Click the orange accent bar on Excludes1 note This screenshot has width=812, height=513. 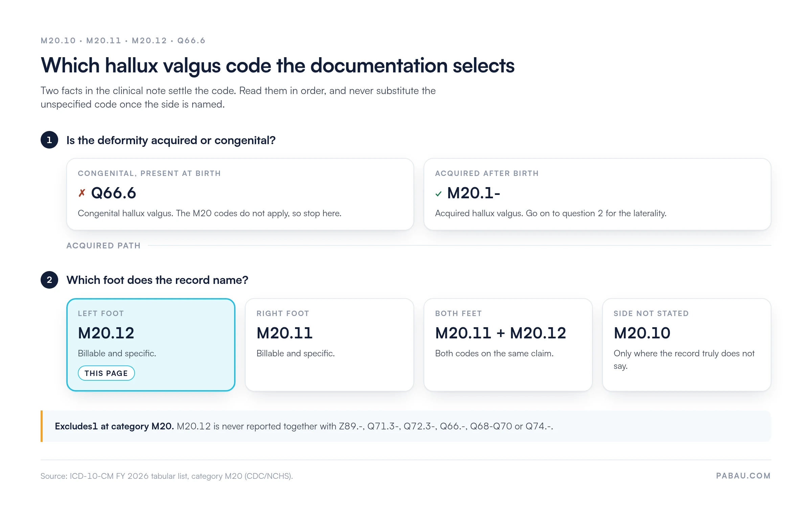pos(42,426)
